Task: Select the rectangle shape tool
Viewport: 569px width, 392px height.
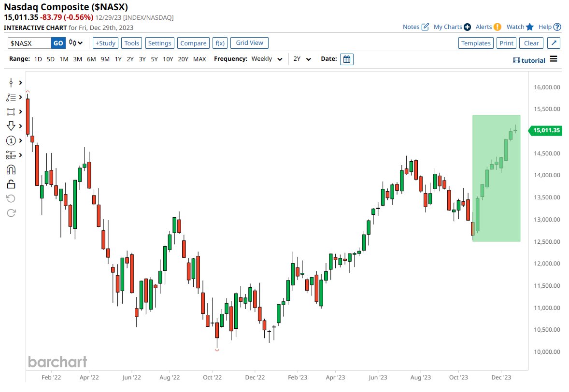Action: (11, 112)
